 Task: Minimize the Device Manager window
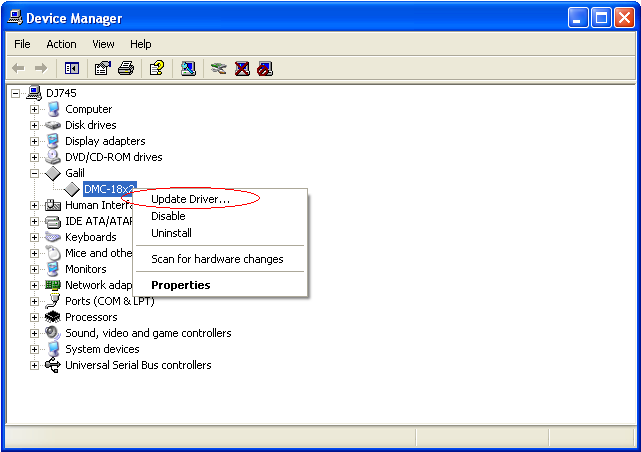578,18
